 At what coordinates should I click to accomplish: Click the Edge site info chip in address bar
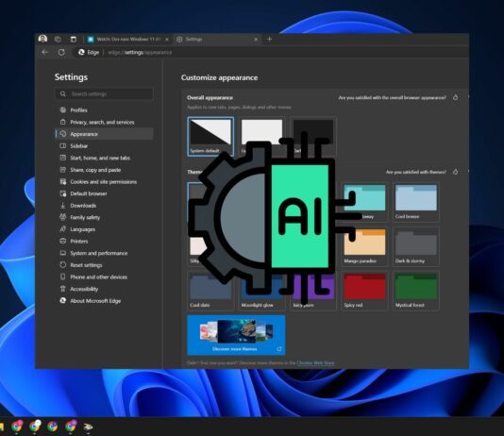tap(89, 52)
